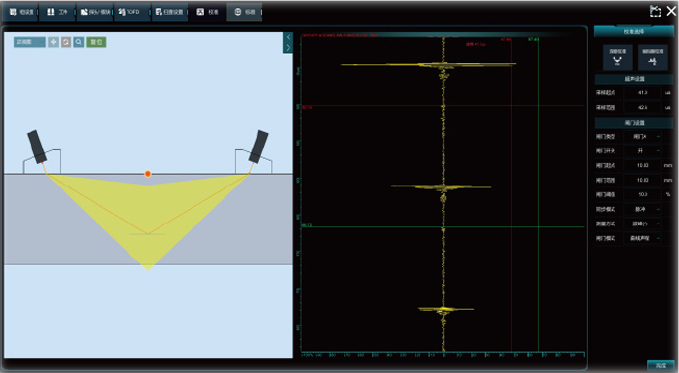Viewport: 679px width, 373px height.
Task: Expand the view panel with right chevron
Action: tap(288, 47)
